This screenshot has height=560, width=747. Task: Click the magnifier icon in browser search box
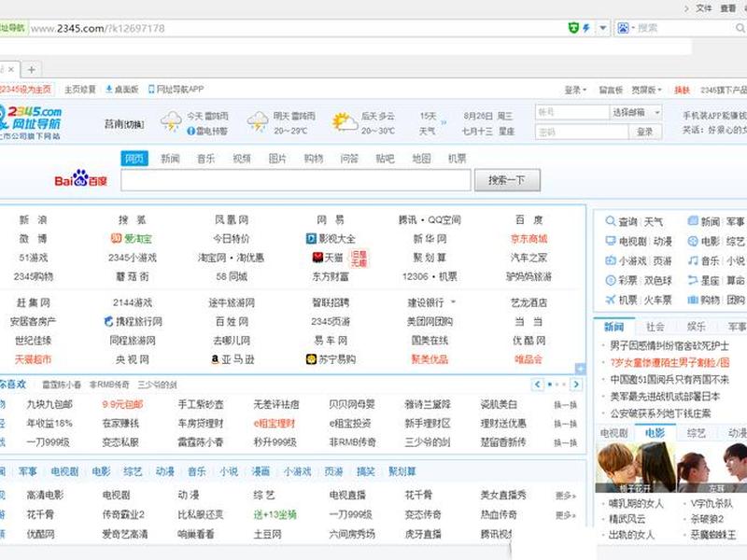coord(740,29)
